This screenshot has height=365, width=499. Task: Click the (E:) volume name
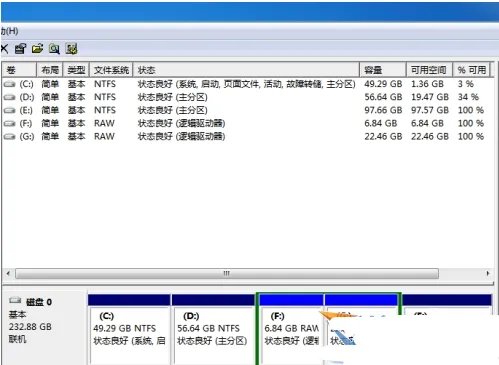coord(26,110)
